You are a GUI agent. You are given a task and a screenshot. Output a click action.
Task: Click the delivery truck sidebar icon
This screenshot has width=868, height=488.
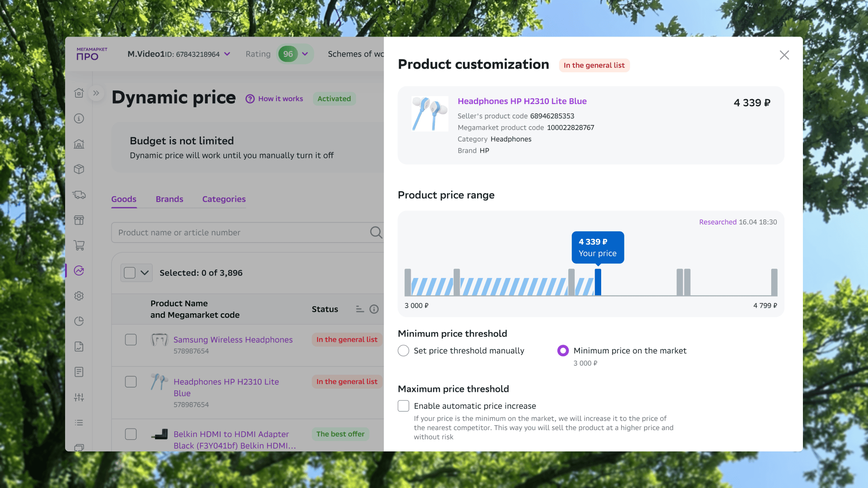79,195
